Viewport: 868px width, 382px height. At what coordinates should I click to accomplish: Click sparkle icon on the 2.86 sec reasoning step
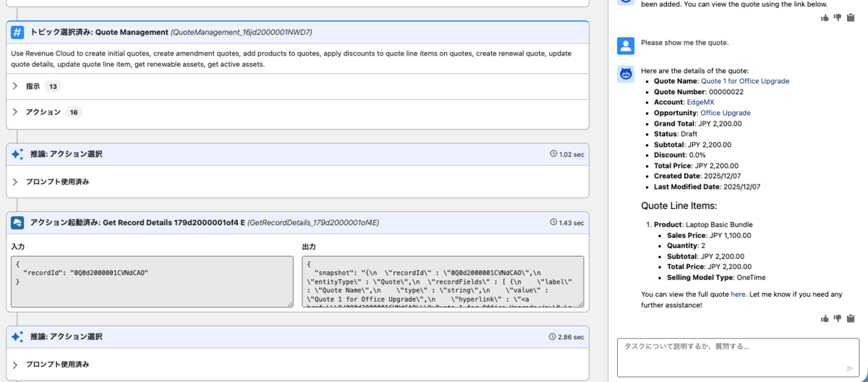[17, 336]
